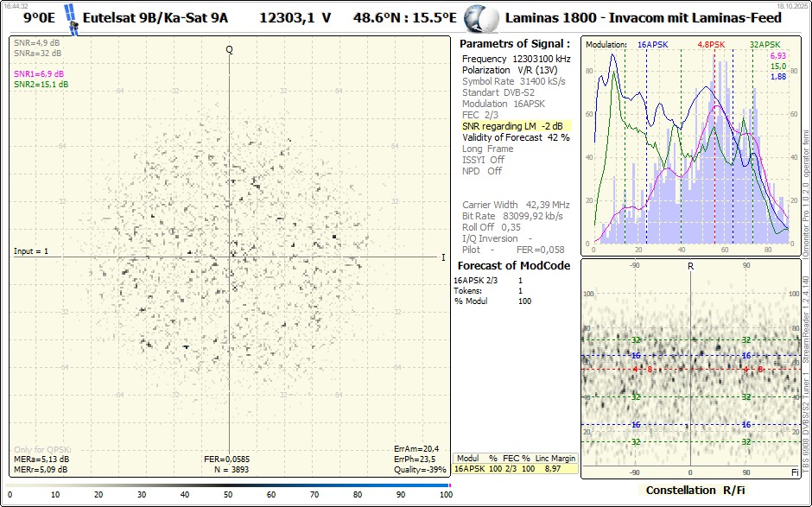Click the Long Frame row
Image resolution: width=812 pixels, height=507 pixels.
[488, 149]
